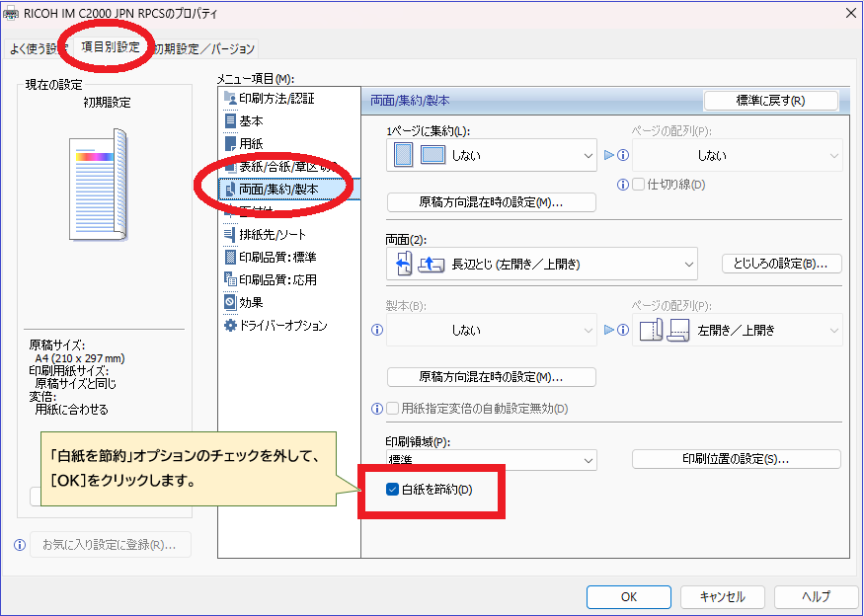Switch to the よく使う設定 tab

pyautogui.click(x=36, y=48)
